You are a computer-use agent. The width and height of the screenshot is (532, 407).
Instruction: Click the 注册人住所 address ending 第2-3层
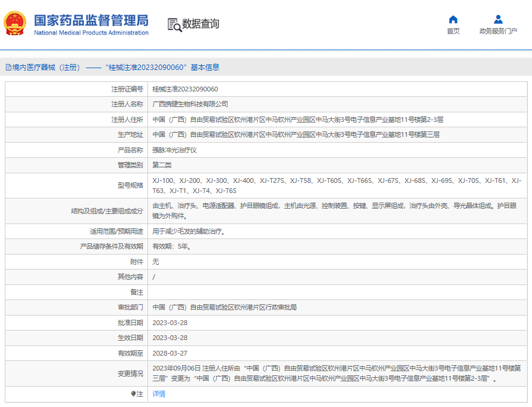[298, 120]
